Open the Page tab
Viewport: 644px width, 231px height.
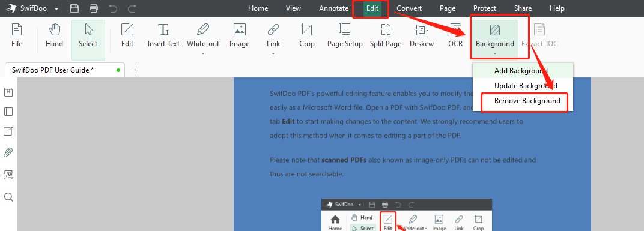tap(448, 8)
